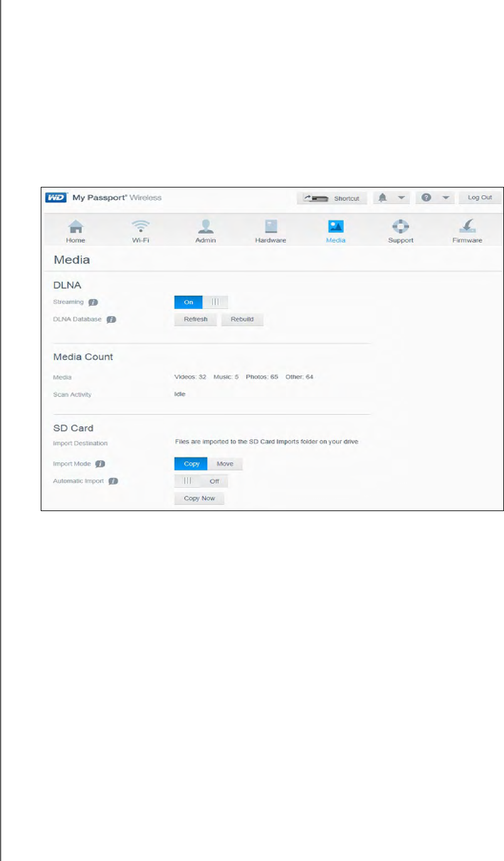Show info for DLNA Database

(111, 319)
